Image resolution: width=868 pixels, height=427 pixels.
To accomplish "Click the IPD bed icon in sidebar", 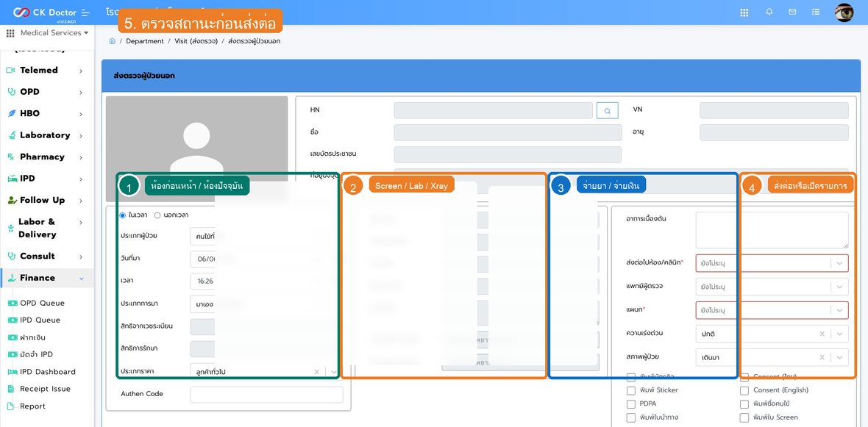I will point(11,179).
